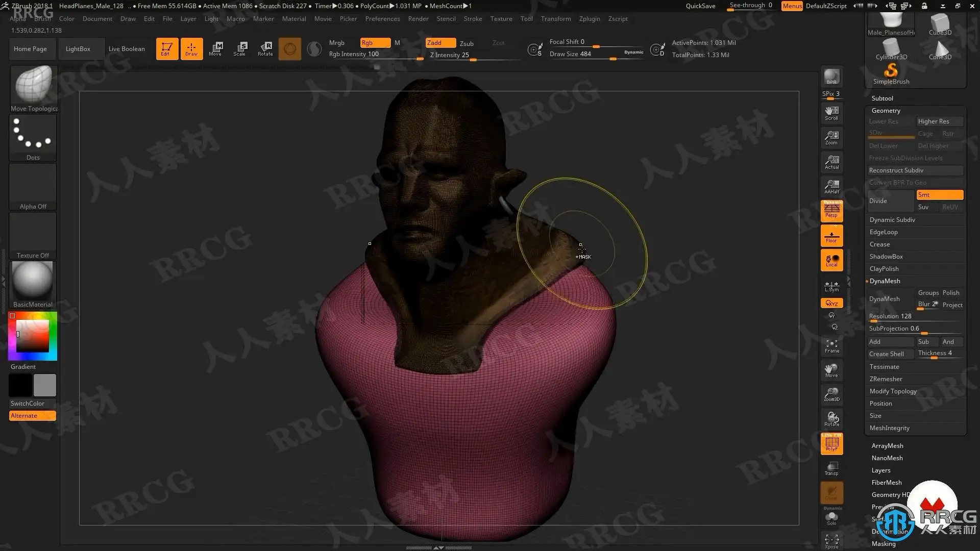
Task: Click the L.Sym icon
Action: tap(831, 286)
